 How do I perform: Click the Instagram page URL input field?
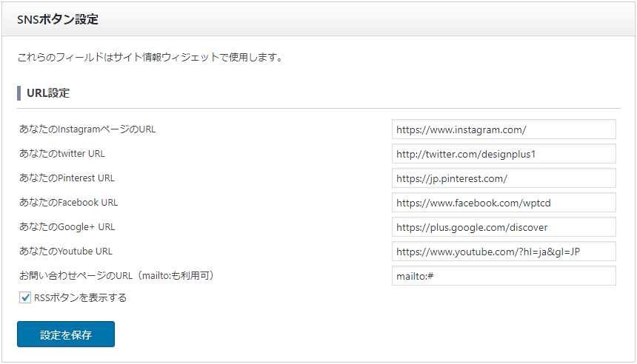pyautogui.click(x=504, y=129)
